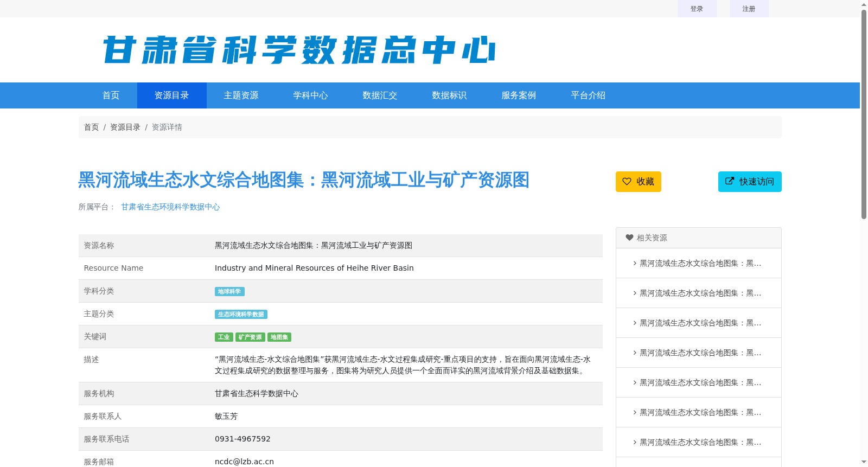Go to 首页 in the navigation bar
The height and width of the screenshot is (467, 868).
tap(111, 95)
